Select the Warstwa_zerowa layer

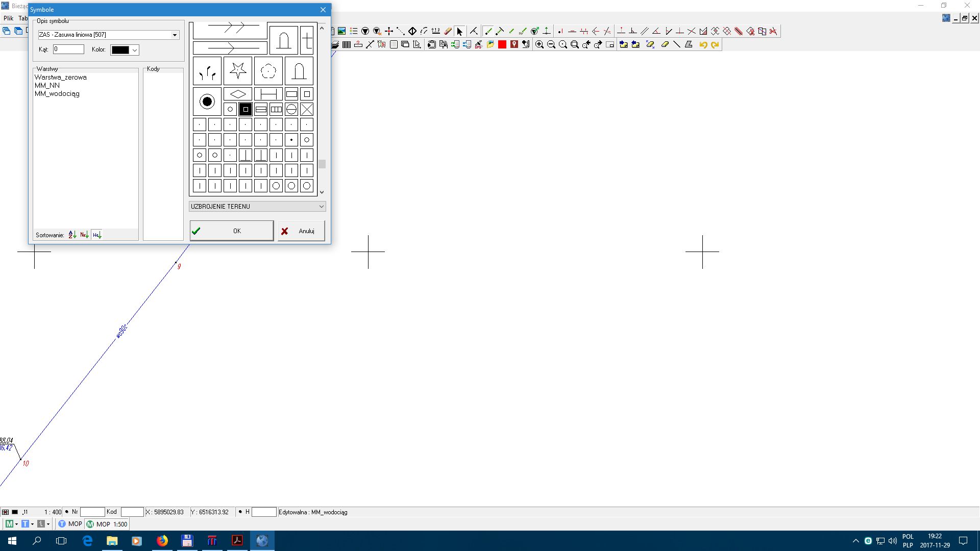pyautogui.click(x=61, y=77)
